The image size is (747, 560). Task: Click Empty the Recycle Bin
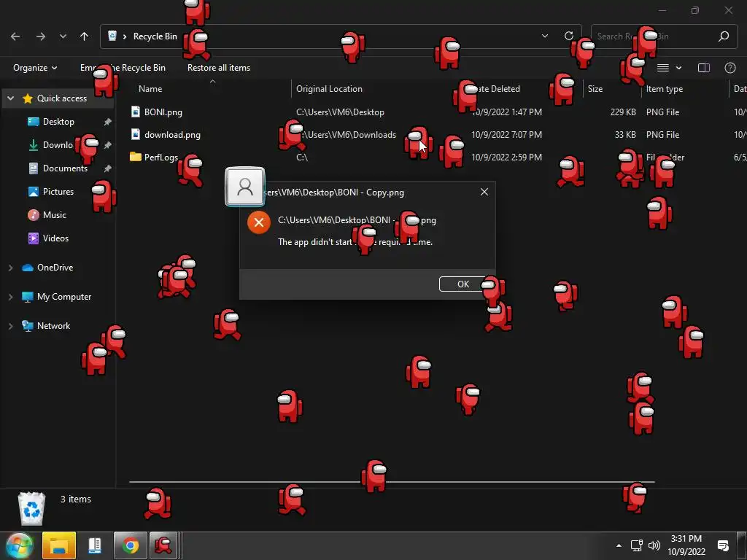point(123,68)
